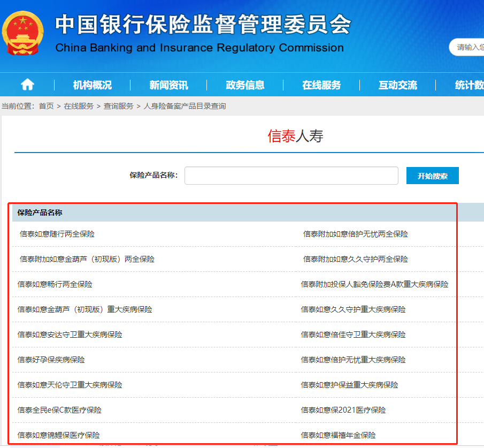The image size is (484, 448).
Task: Click the 开始搜索 button
Action: (x=433, y=176)
